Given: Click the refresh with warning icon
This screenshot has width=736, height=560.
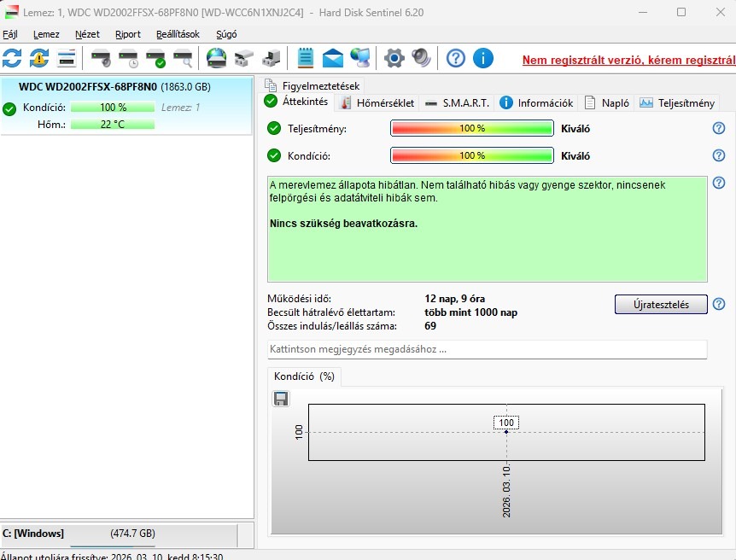Looking at the screenshot, I should point(39,59).
